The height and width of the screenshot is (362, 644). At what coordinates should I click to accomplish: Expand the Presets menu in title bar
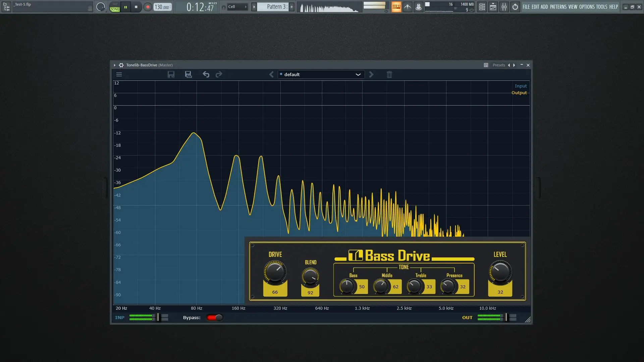pos(498,65)
